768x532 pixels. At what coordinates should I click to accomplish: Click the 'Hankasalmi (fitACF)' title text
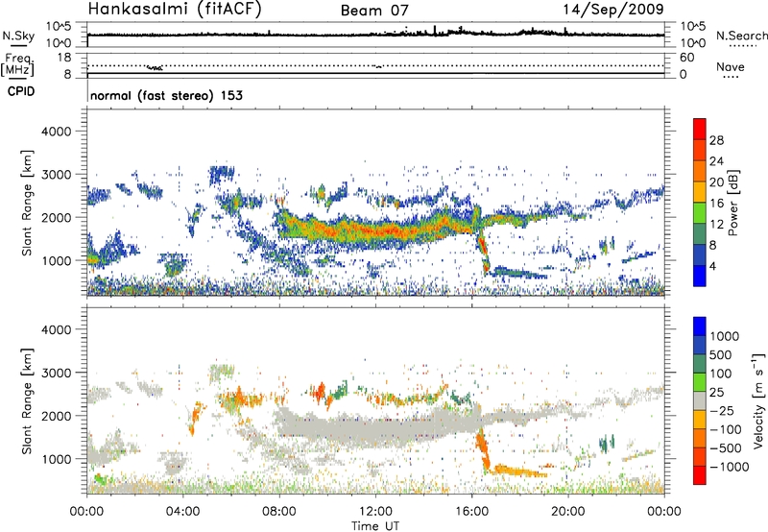(x=175, y=10)
